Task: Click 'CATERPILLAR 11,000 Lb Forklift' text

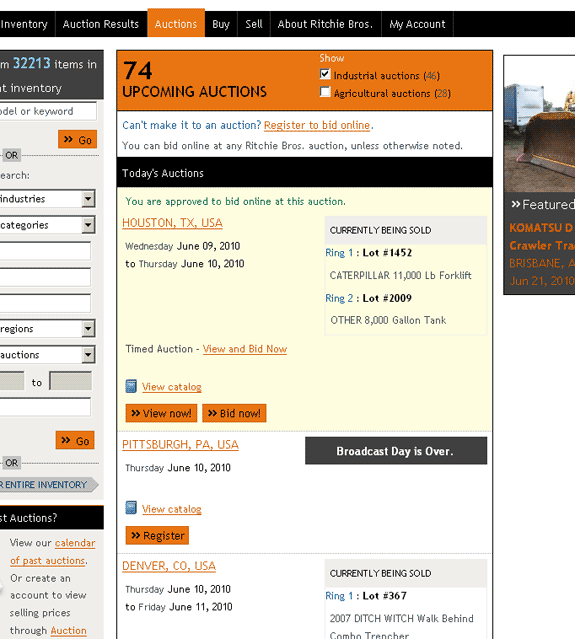Action: coord(401,275)
